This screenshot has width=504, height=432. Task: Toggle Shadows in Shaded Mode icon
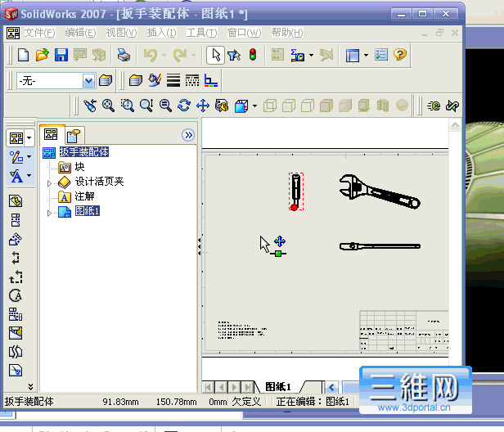364,106
